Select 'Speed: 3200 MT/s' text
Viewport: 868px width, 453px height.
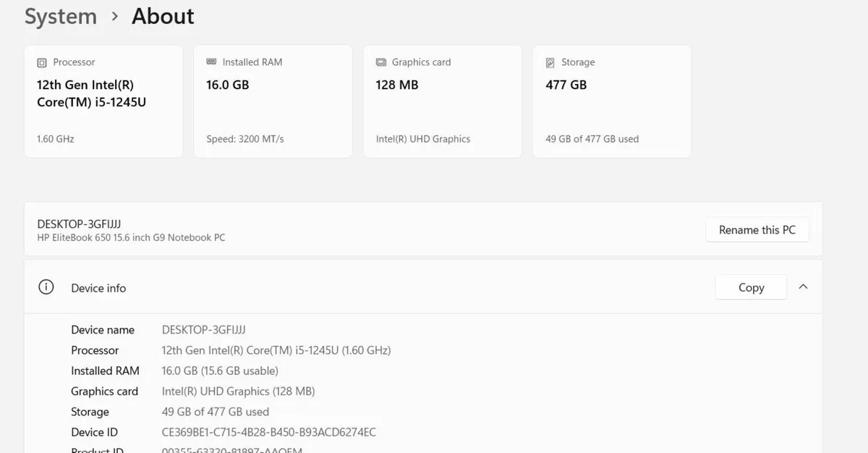tap(244, 139)
